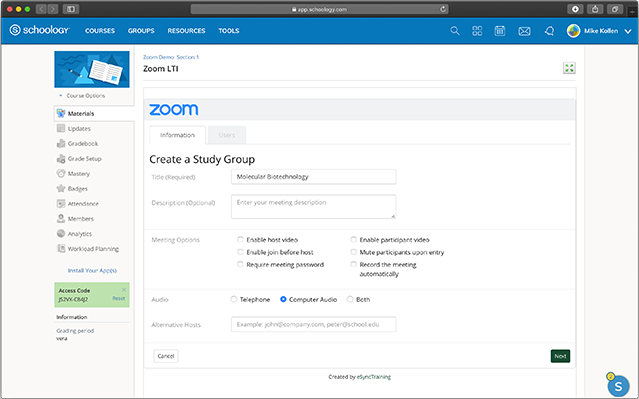Click the Grade Setup sidebar icon
This screenshot has width=639, height=399.
point(61,159)
